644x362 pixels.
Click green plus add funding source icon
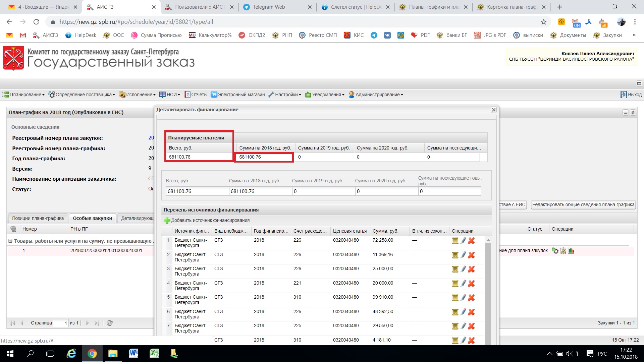[x=167, y=220]
